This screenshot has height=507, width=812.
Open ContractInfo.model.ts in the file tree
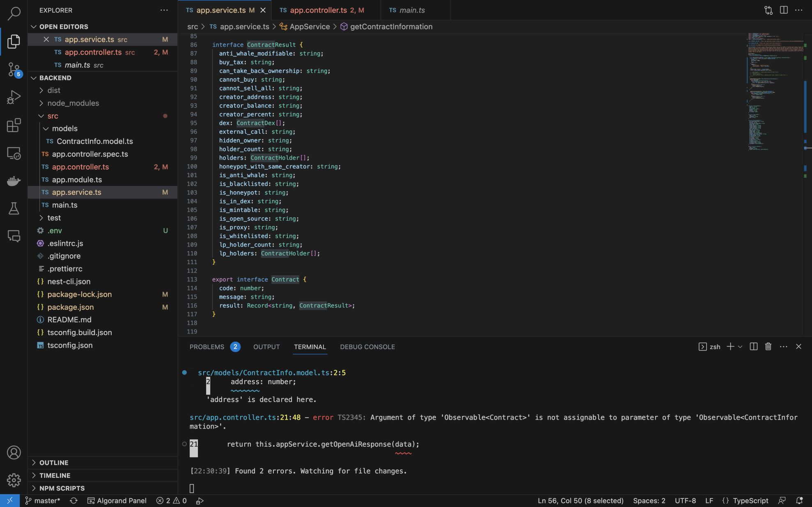[95, 142]
